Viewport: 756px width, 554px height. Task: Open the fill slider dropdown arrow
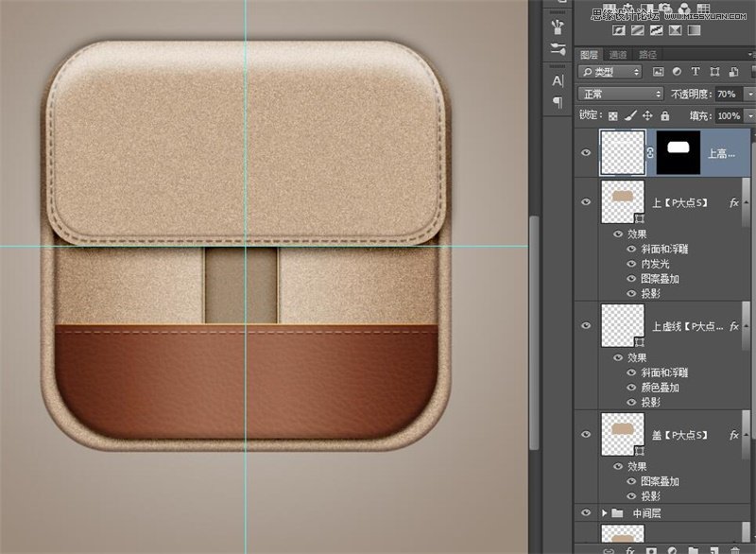pyautogui.click(x=750, y=115)
